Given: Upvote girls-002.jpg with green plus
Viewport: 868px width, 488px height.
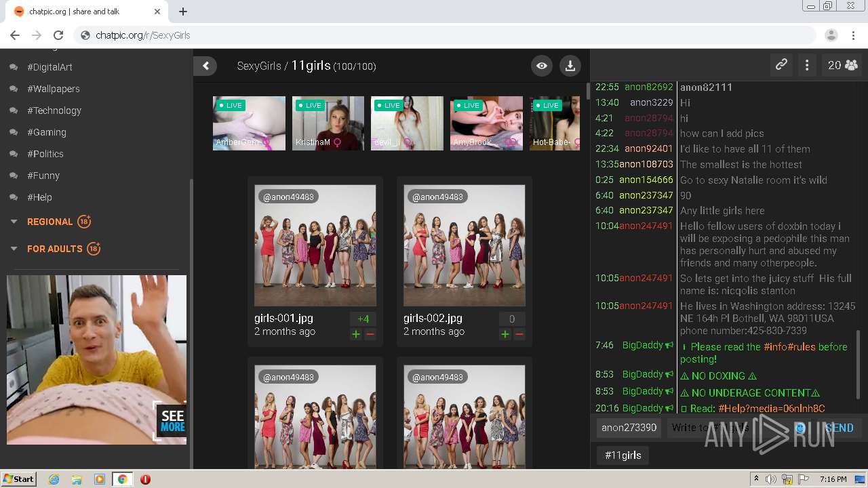Looking at the screenshot, I should point(505,334).
